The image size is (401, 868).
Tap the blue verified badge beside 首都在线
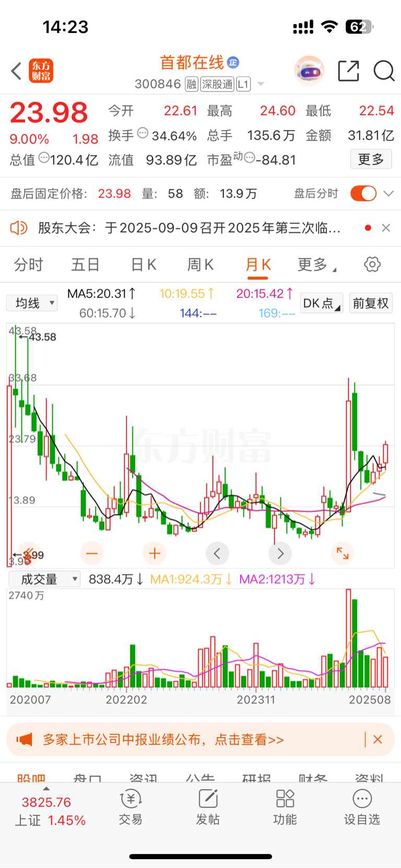point(233,63)
